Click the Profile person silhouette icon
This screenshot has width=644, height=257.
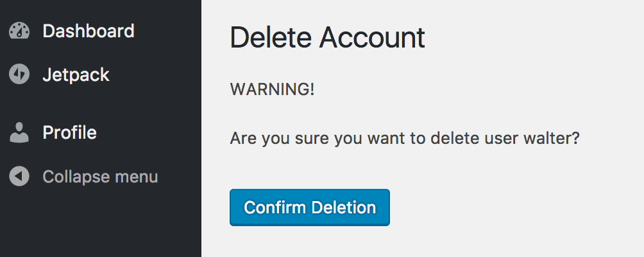pos(19,132)
